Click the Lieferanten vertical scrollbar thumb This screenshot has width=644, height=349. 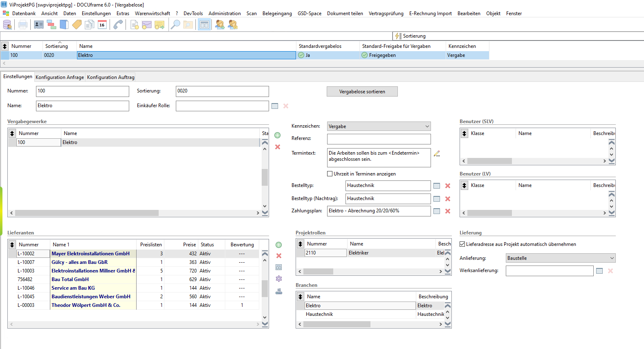pyautogui.click(x=265, y=288)
